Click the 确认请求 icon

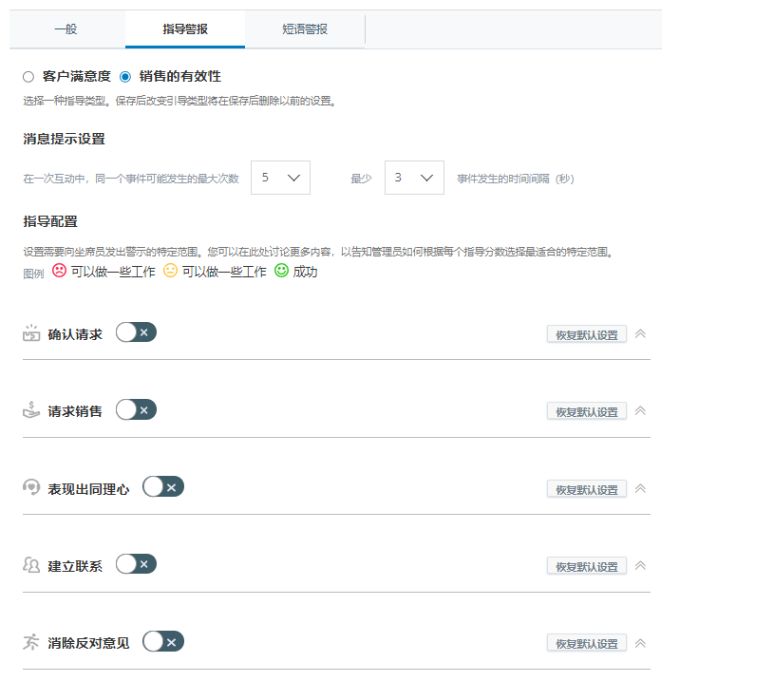(31, 333)
